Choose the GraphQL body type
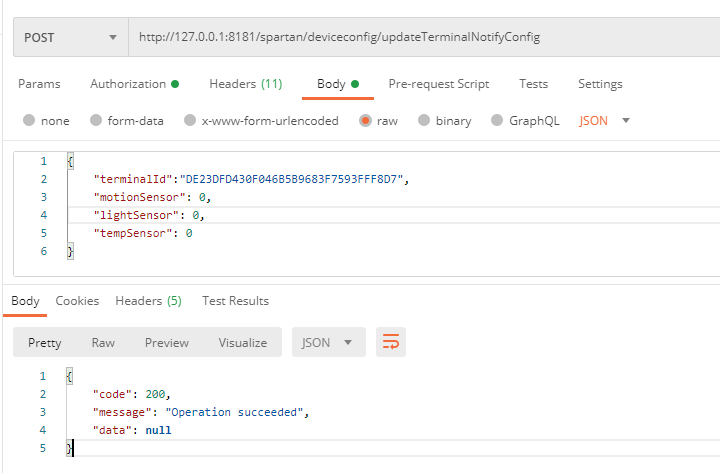The height and width of the screenshot is (473, 720). (496, 121)
